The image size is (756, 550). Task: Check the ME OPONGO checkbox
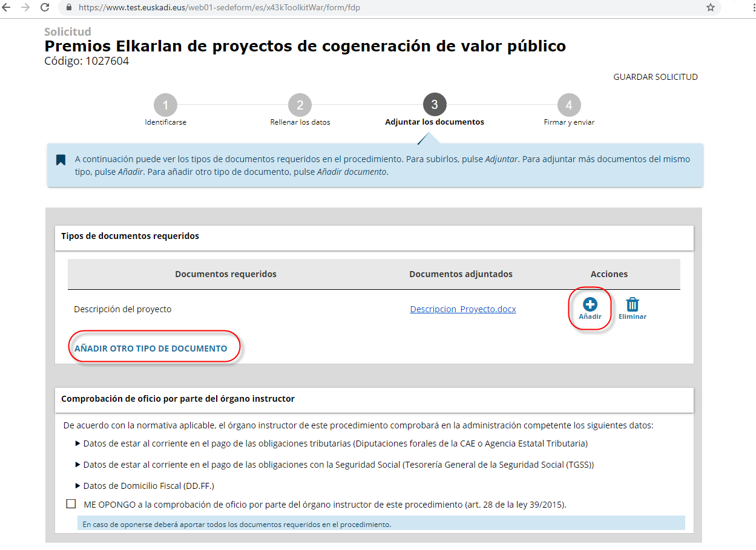click(x=71, y=503)
